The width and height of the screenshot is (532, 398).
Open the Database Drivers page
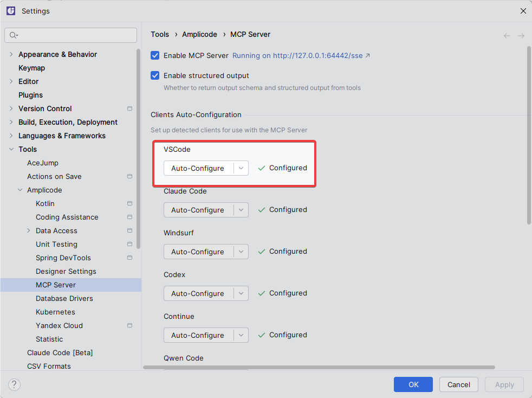tap(64, 298)
